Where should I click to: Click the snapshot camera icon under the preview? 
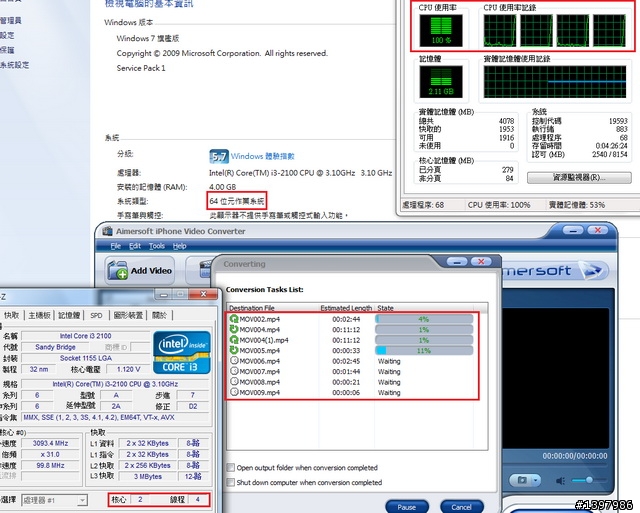522,480
